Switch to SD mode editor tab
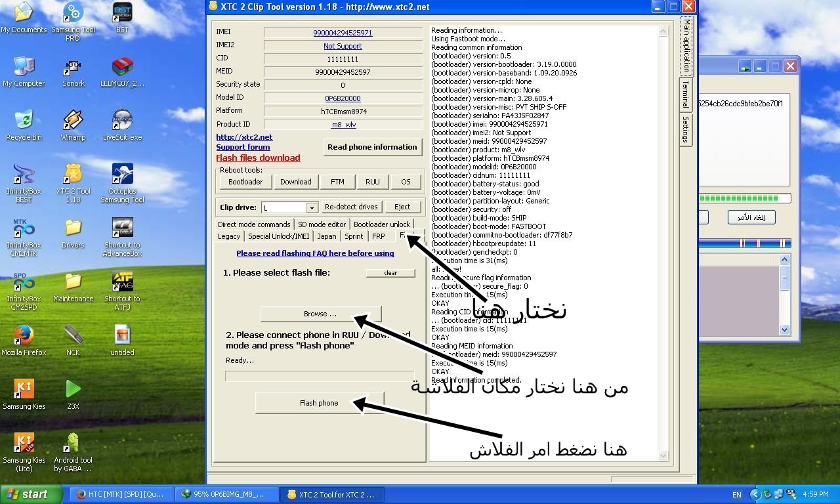Screen dimensions: 840x504 click(322, 224)
